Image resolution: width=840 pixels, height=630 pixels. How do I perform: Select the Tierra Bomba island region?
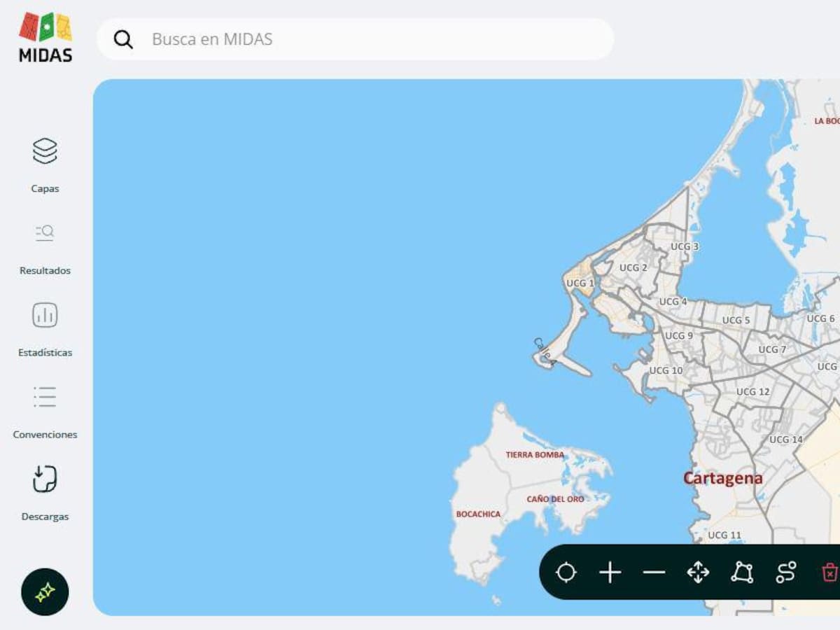(x=535, y=455)
